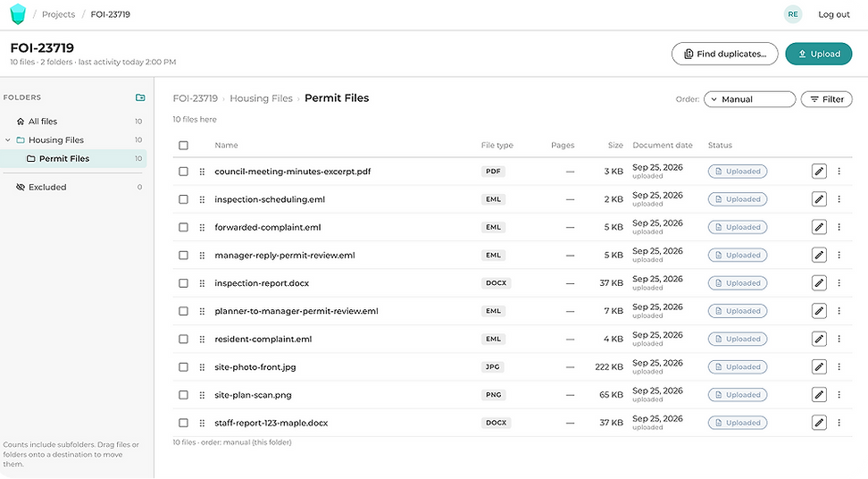Check the resident-complaint.eml checkbox
The width and height of the screenshot is (868, 479).
pyautogui.click(x=183, y=339)
